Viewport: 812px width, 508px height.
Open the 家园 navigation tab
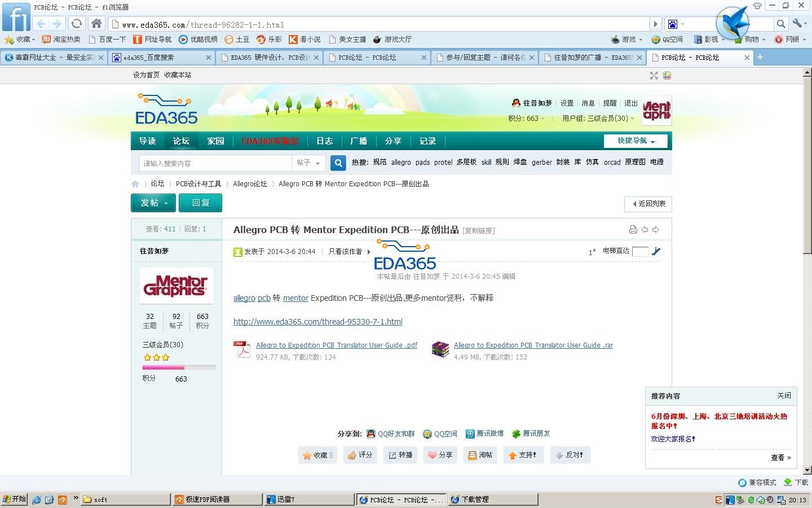[x=215, y=141]
